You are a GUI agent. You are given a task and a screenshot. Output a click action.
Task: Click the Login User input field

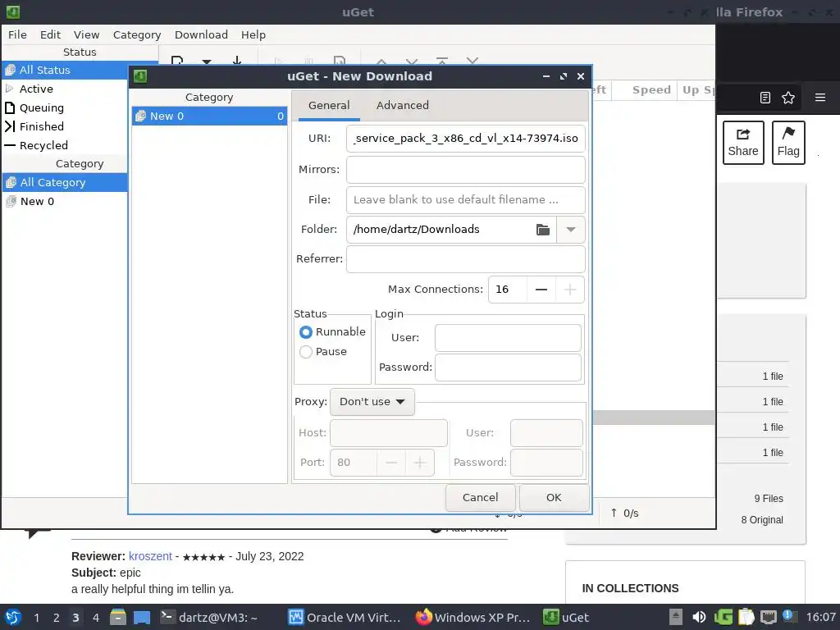pos(508,338)
